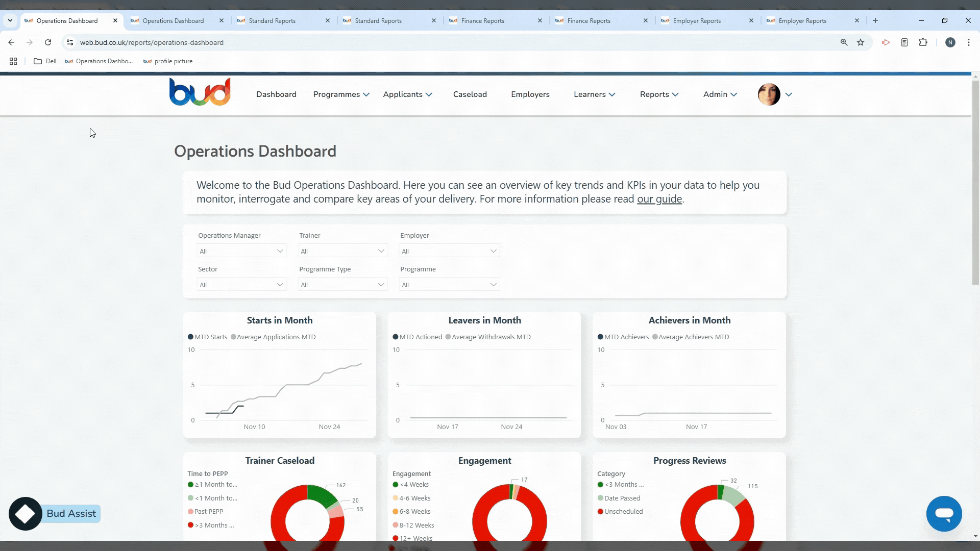This screenshot has height=551, width=980.
Task: Expand the Programmes nav menu
Action: (x=341, y=94)
